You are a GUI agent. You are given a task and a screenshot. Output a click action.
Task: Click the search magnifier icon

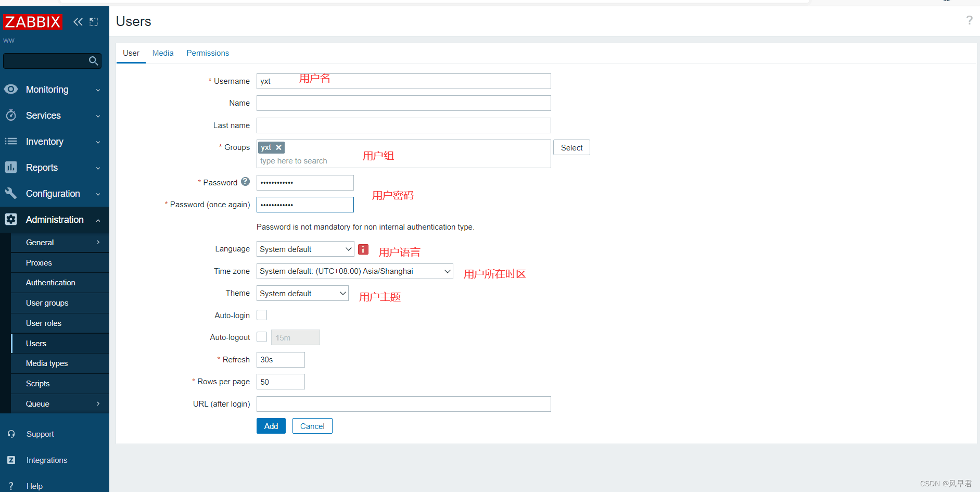click(x=93, y=61)
